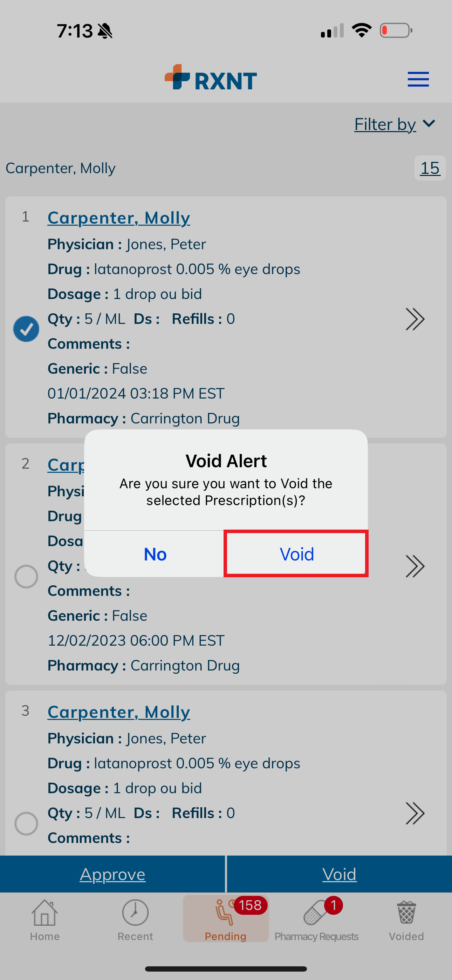Expand first prescription details chevron
This screenshot has height=980, width=452.
415,319
